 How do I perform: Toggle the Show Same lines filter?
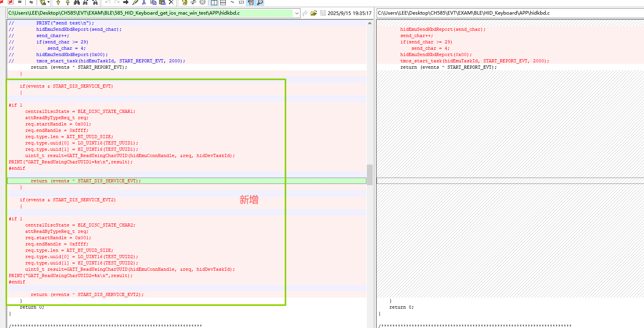click(x=20, y=2)
